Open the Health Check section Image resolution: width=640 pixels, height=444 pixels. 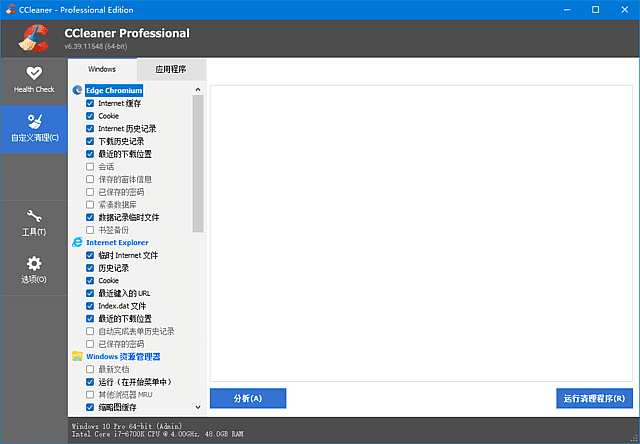(34, 79)
